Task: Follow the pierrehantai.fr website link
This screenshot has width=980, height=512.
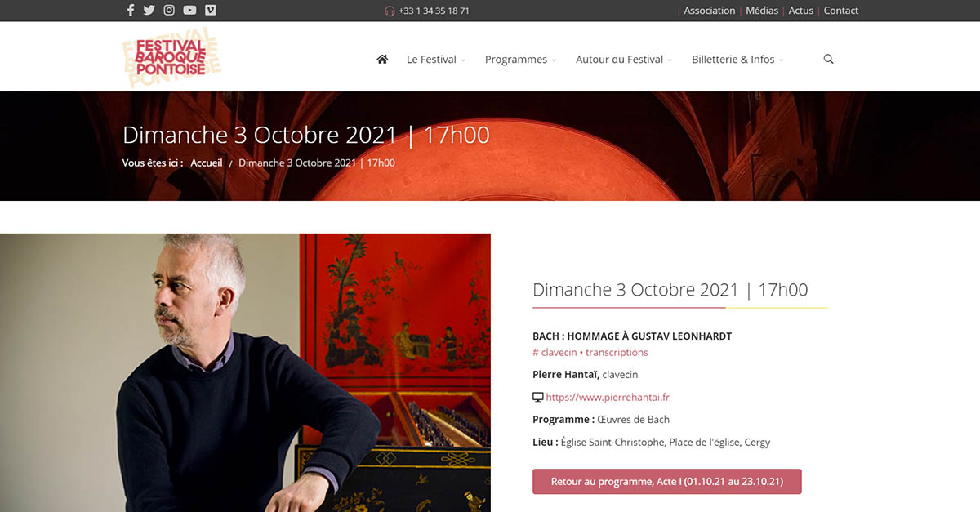Action: click(608, 397)
